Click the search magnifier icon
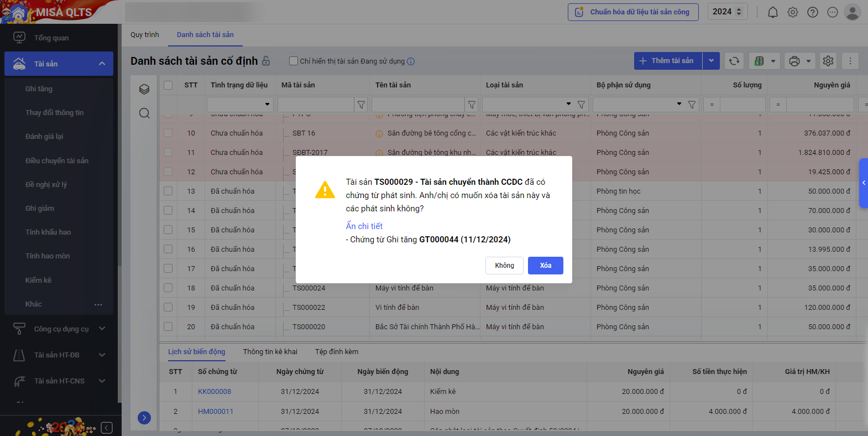This screenshot has height=436, width=868. [x=144, y=113]
